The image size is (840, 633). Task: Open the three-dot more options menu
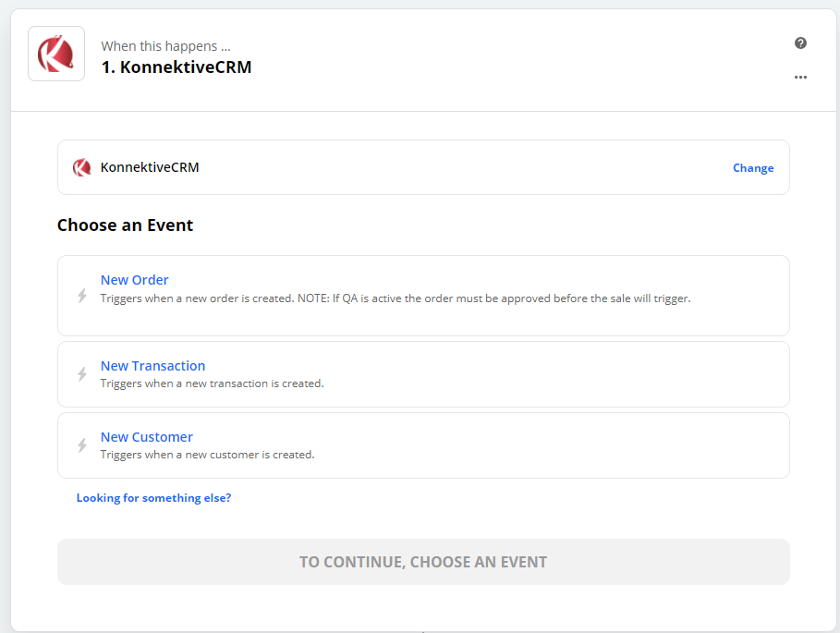(800, 78)
